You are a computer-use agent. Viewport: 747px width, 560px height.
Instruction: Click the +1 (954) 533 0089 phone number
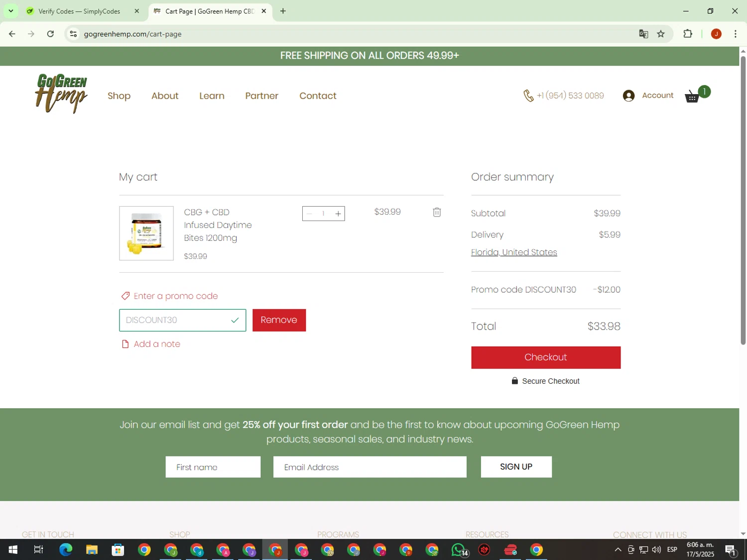[x=570, y=96]
